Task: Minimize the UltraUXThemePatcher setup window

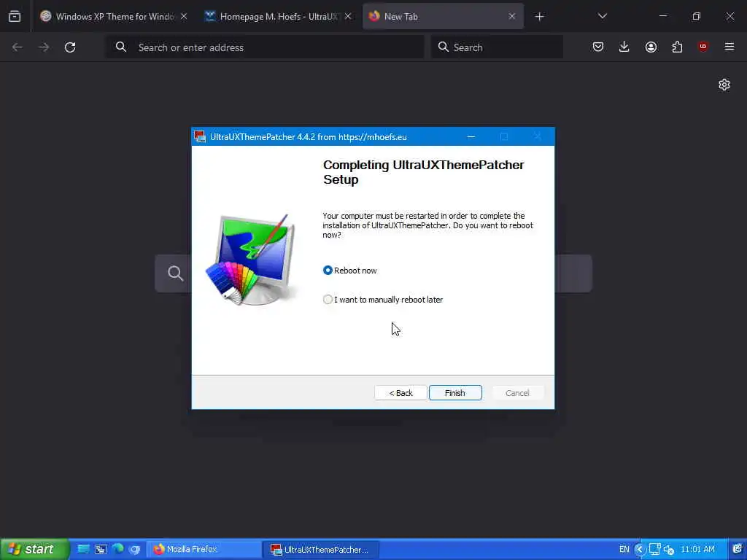Action: (x=471, y=136)
